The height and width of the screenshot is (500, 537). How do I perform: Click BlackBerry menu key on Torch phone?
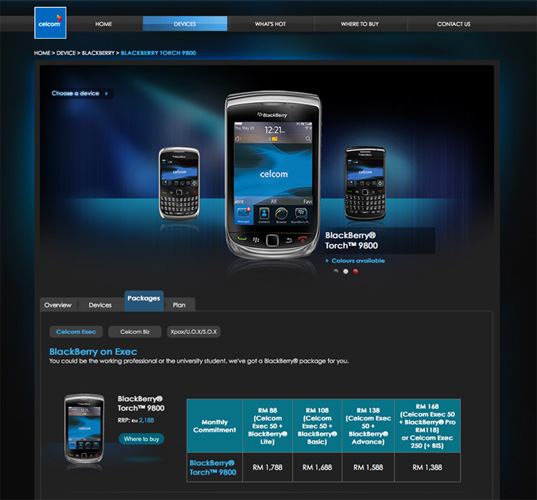pos(256,240)
